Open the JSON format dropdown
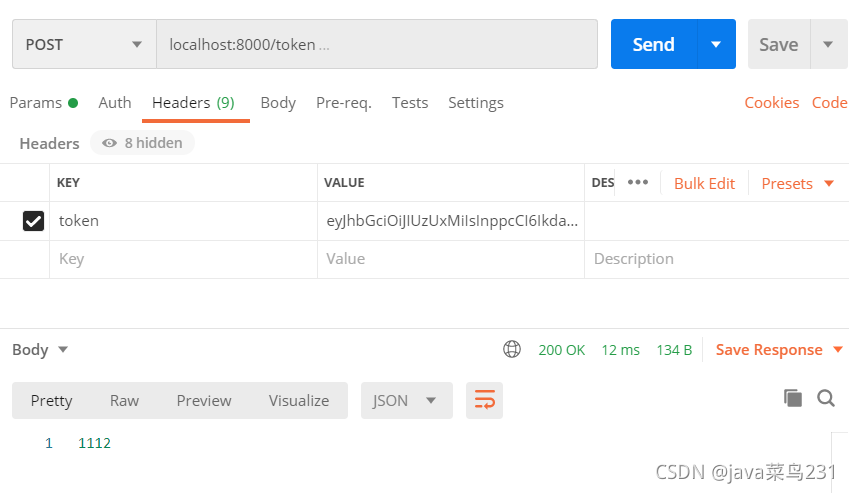The image size is (849, 493). point(407,400)
